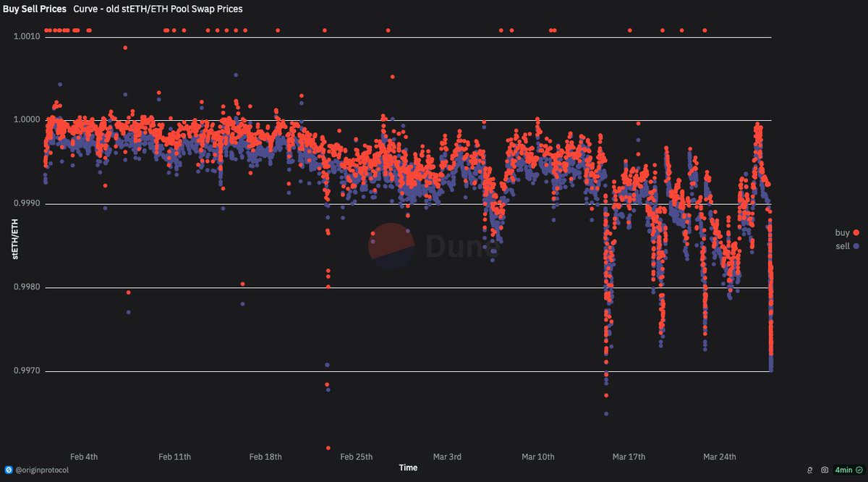This screenshot has width=868, height=482.
Task: Open the @originprotocol profile link
Action: coord(42,470)
